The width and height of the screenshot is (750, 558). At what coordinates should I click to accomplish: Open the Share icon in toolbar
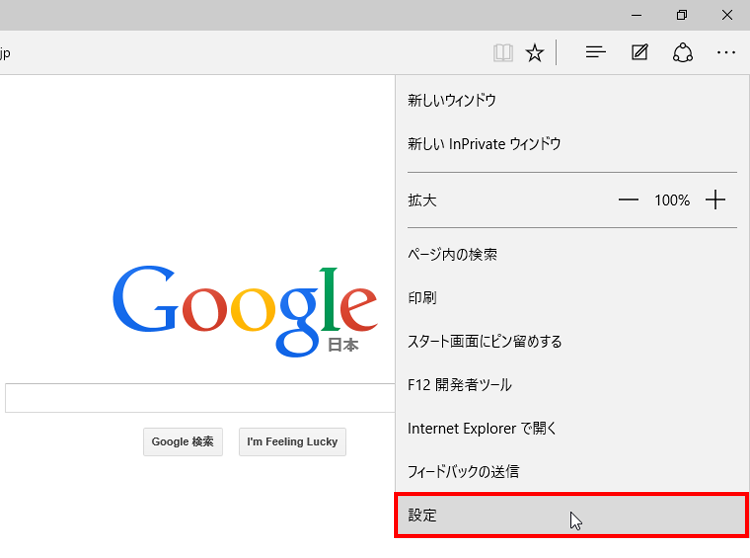point(683,52)
